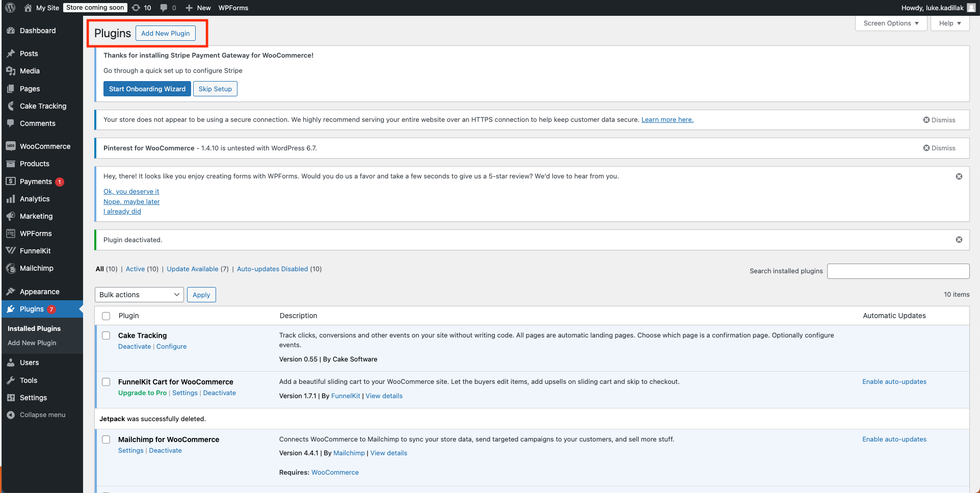Expand the Help panel
This screenshot has width=980, height=493.
[x=950, y=23]
